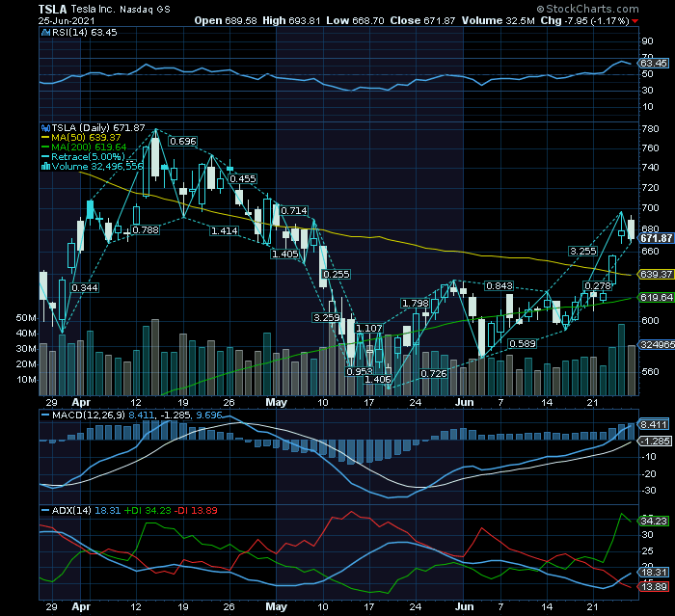Click the 50M volume axis label
Viewport: 675px width, 616px height.
point(26,318)
